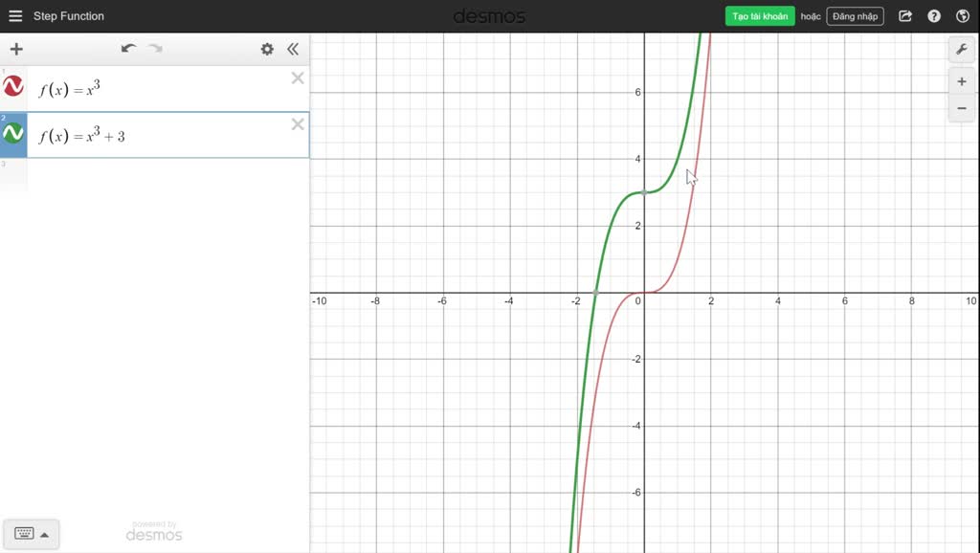The width and height of the screenshot is (980, 553).
Task: Expand keyboard options with the up arrow
Action: 46,533
